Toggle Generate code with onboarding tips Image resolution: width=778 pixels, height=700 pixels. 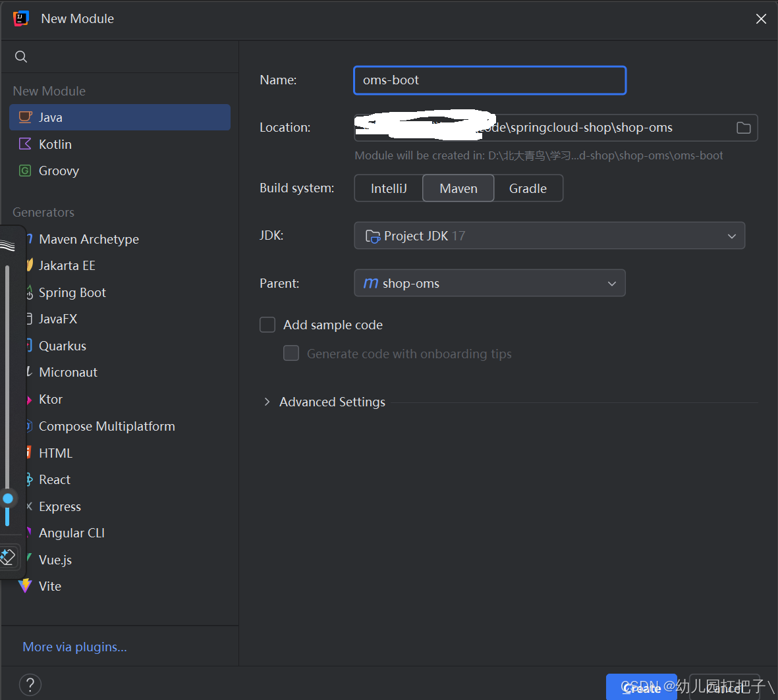(x=291, y=353)
